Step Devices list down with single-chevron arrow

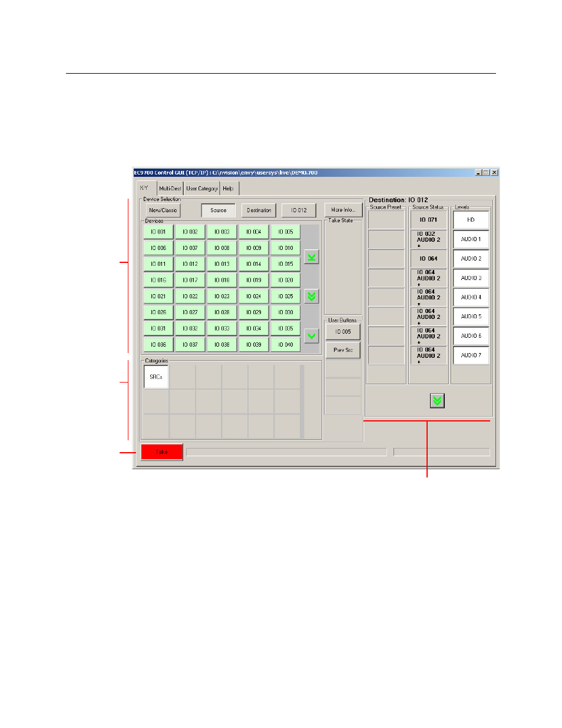[312, 336]
